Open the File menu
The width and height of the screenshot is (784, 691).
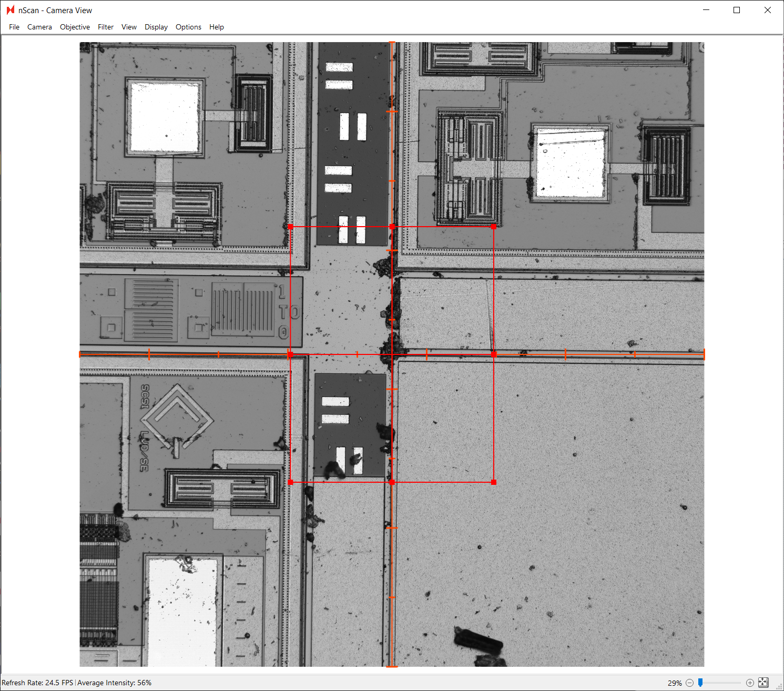point(14,27)
